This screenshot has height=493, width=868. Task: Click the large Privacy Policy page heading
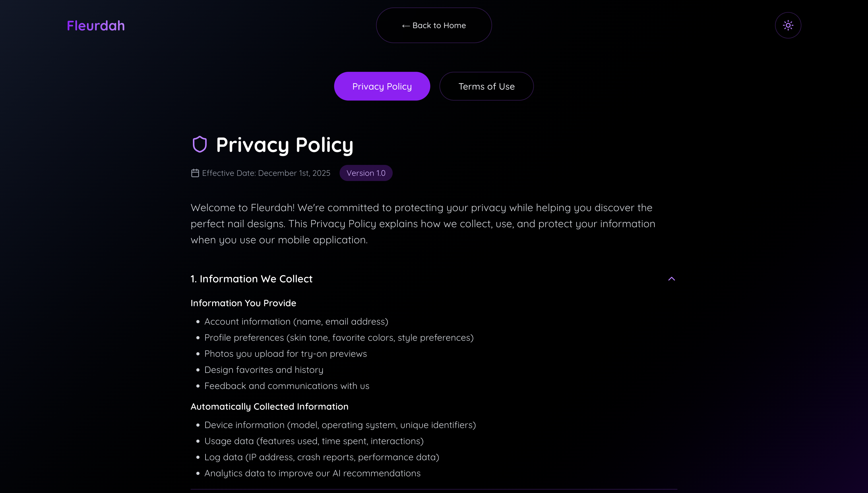tap(284, 145)
